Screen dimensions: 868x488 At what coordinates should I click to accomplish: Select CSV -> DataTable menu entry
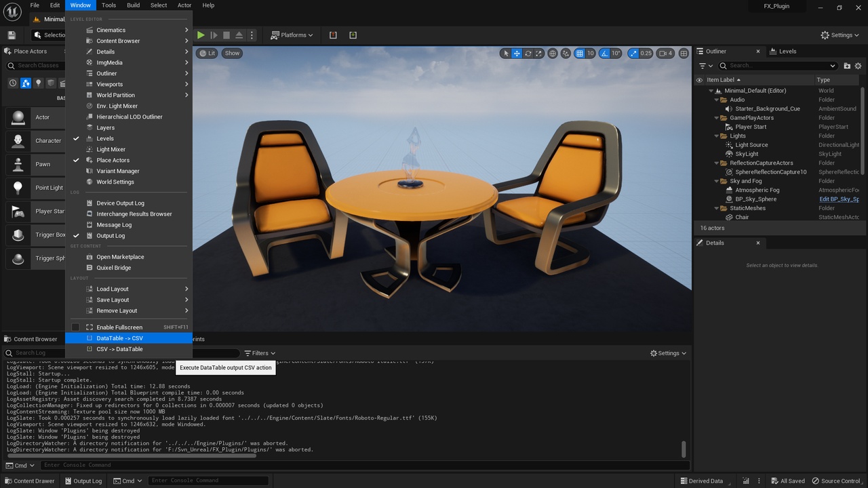click(x=129, y=349)
